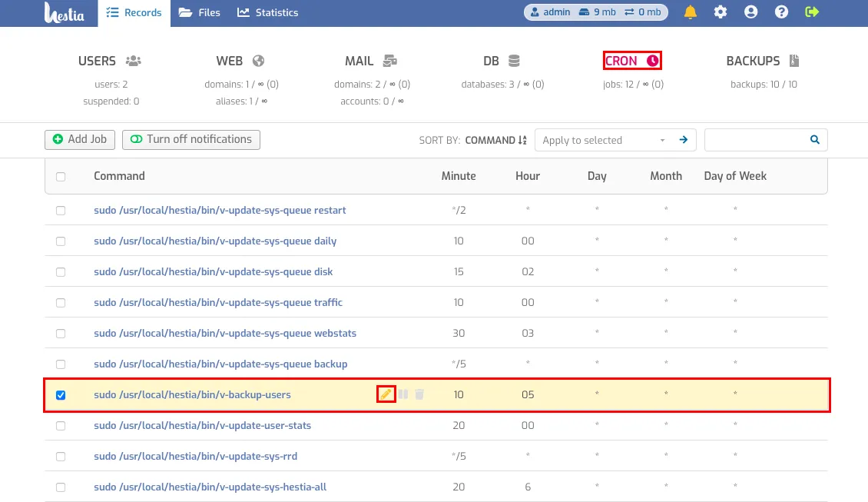Click the MAIL envelope icon
The width and height of the screenshot is (868, 502).
pos(390,61)
